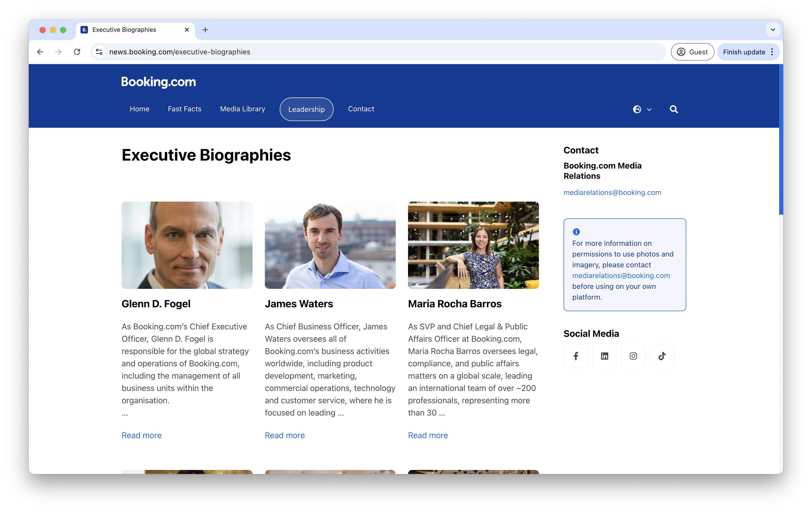
Task: Click the info icon in permissions box
Action: point(576,232)
